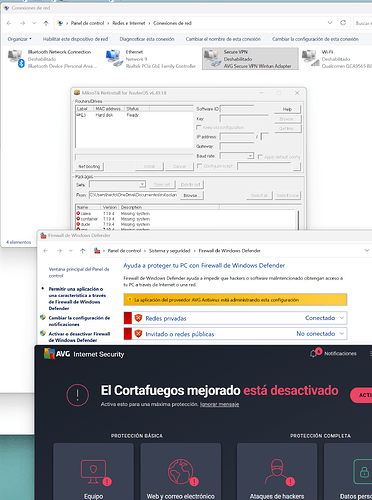Open Organizar menu dropdown
Image resolution: width=372 pixels, height=500 pixels.
click(19, 39)
